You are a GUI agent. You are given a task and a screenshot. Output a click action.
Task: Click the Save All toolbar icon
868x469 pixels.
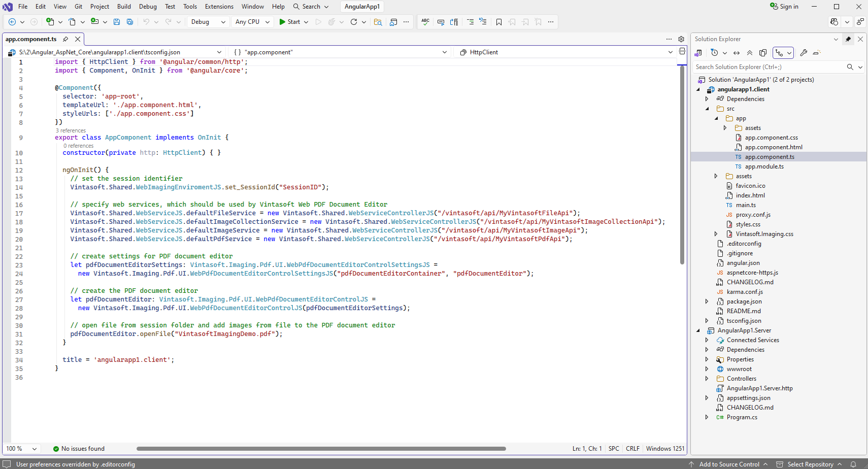(x=130, y=22)
